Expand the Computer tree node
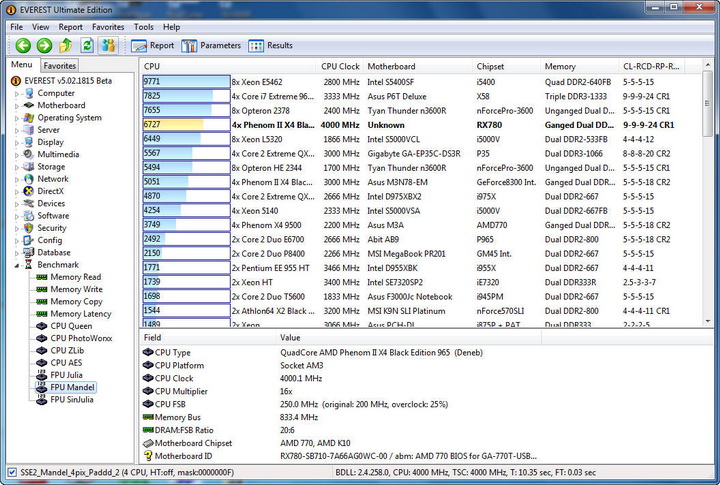The height and width of the screenshot is (485, 720). click(x=17, y=94)
